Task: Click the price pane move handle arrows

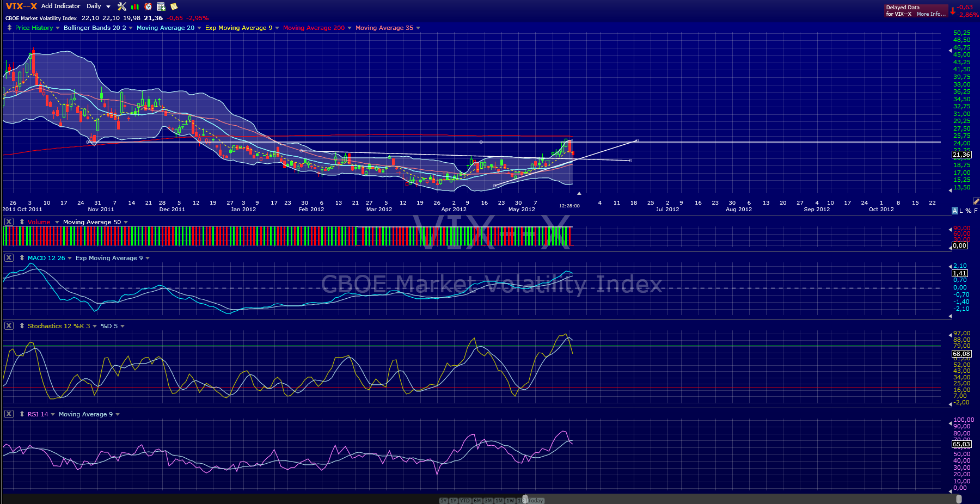Action: 9,28
